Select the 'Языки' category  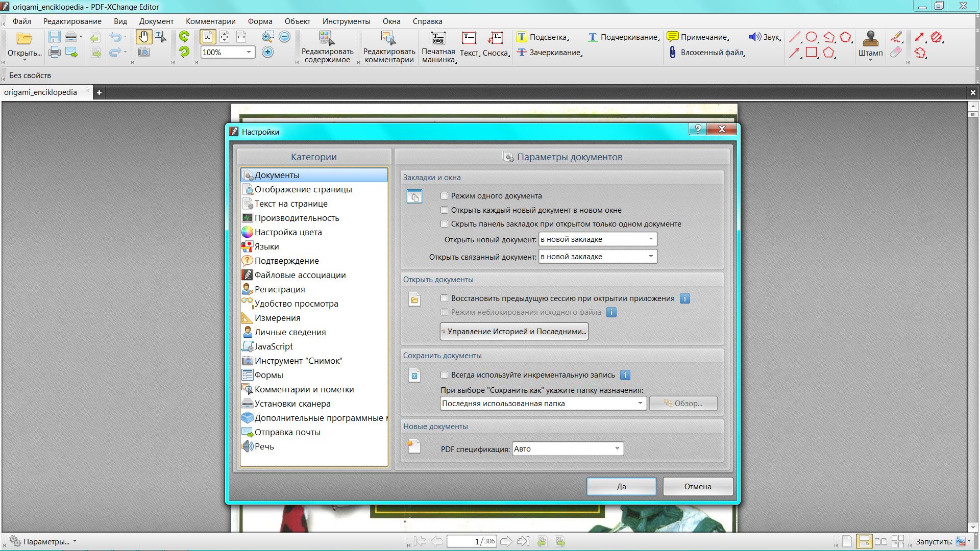[314, 246]
